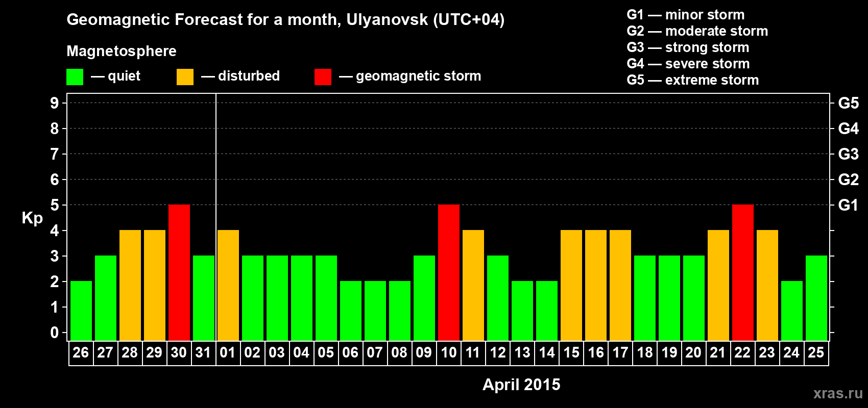
Task: Click the date label 14
Action: coord(546,353)
